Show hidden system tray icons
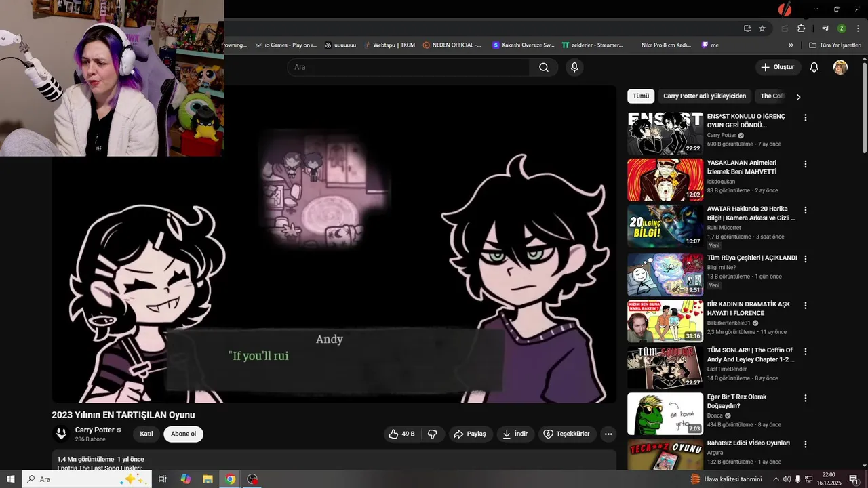 (776, 479)
